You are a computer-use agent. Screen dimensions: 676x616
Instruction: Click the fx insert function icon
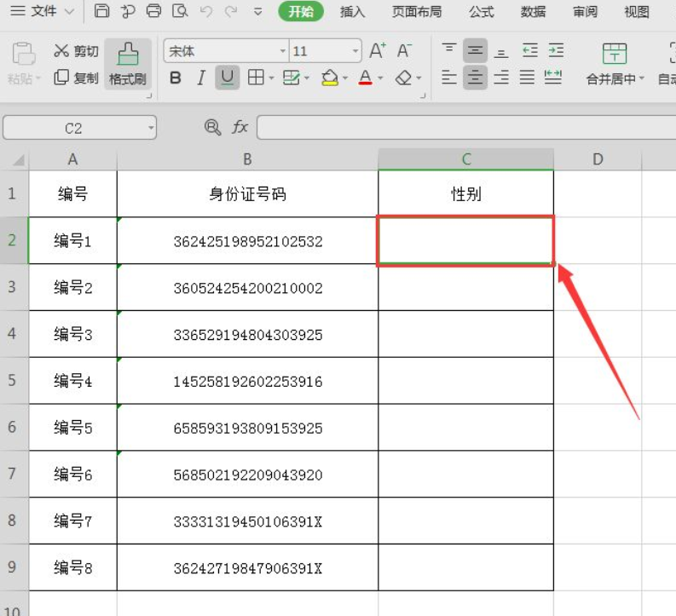(240, 127)
